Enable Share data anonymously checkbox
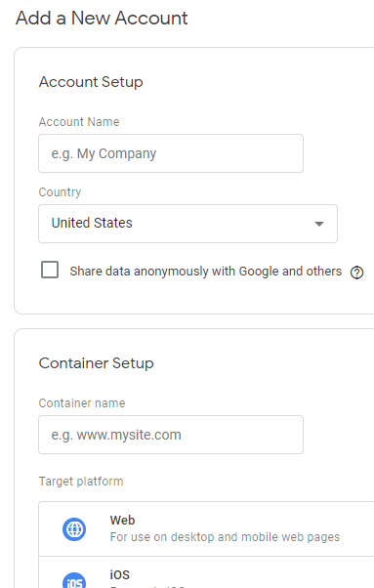 tap(50, 270)
